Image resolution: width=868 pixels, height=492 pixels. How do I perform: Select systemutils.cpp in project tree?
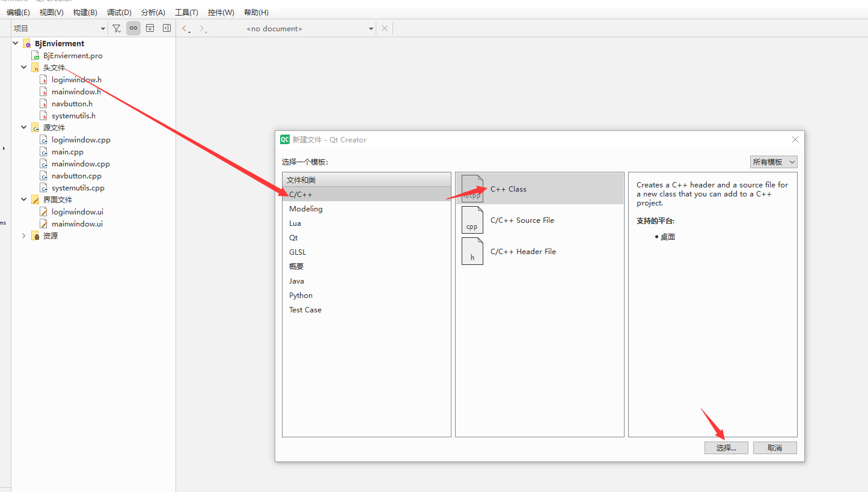pos(78,187)
